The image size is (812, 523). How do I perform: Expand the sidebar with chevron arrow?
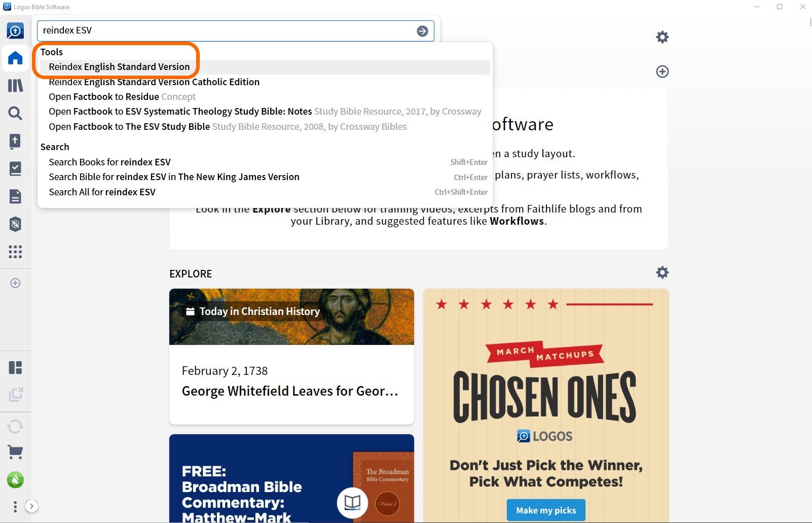(x=31, y=506)
